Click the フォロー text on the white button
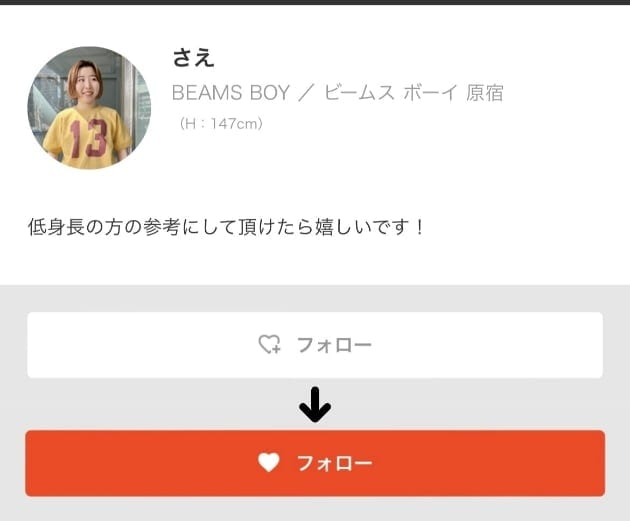 point(334,345)
